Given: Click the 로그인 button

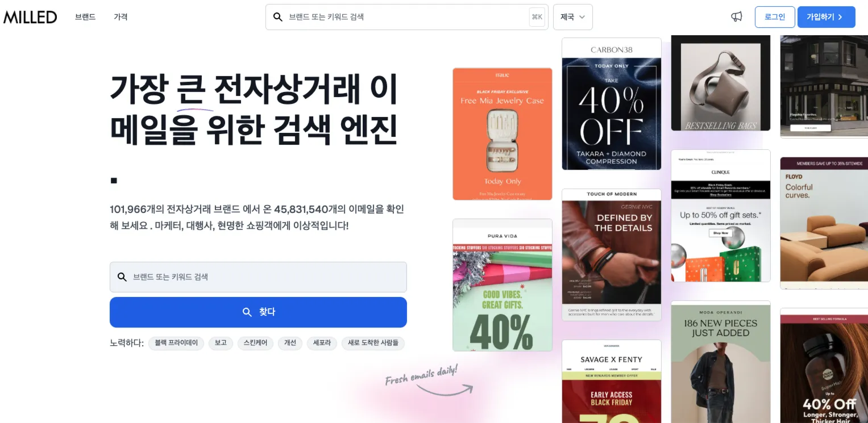Looking at the screenshot, I should (775, 17).
